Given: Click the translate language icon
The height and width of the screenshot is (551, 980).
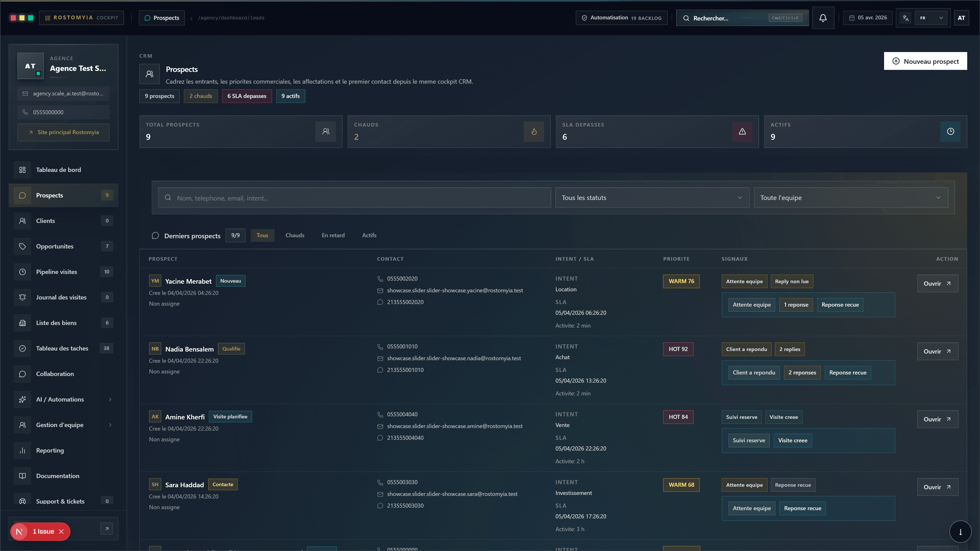Looking at the screenshot, I should [x=906, y=18].
